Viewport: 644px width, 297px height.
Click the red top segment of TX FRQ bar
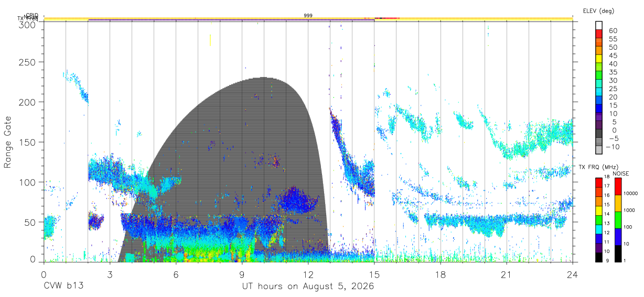click(599, 183)
